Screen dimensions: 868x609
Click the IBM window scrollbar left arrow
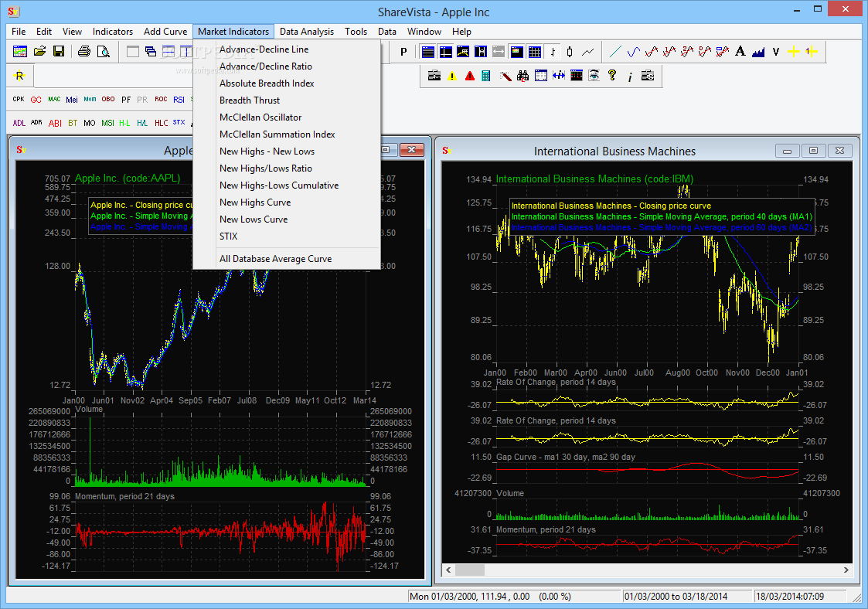click(448, 570)
